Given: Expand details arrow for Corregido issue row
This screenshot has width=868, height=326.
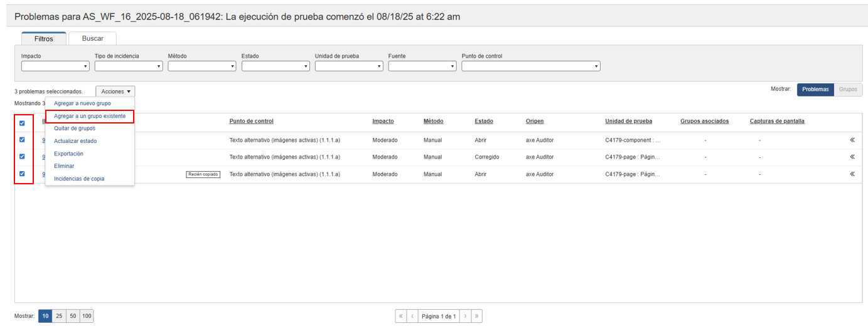Looking at the screenshot, I should (852, 157).
